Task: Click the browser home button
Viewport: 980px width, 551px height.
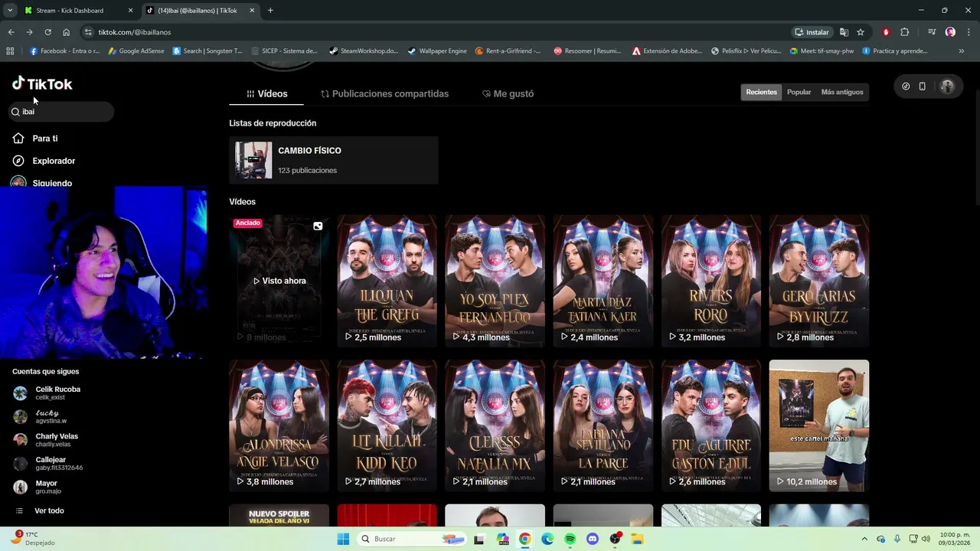Action: click(x=66, y=32)
